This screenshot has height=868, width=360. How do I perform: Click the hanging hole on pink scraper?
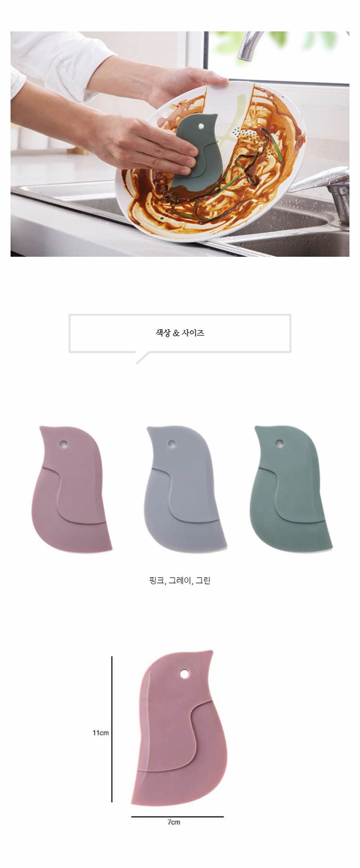click(63, 445)
